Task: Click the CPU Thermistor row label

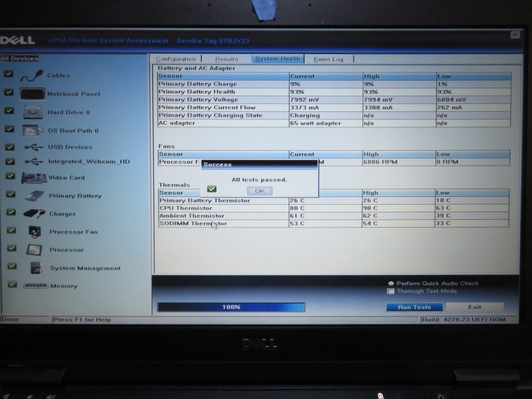Action: pyautogui.click(x=185, y=208)
